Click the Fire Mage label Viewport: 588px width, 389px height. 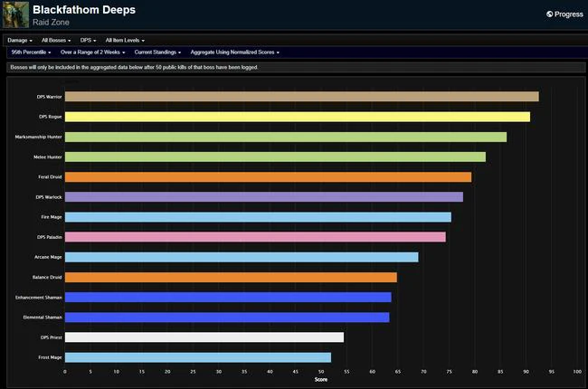pyautogui.click(x=52, y=217)
